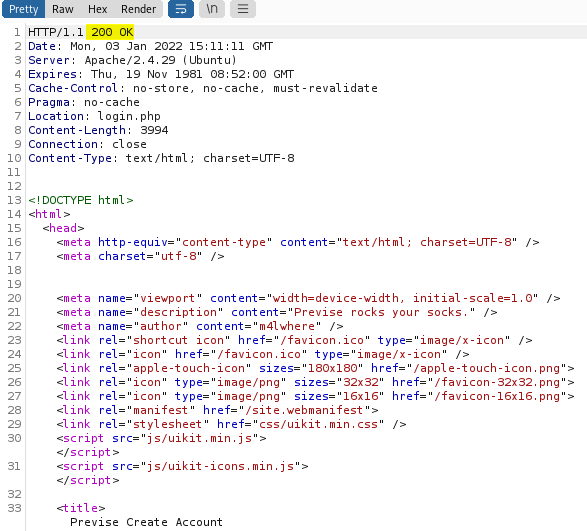The width and height of the screenshot is (587, 531).
Task: Click the Date header name
Action: [x=42, y=46]
